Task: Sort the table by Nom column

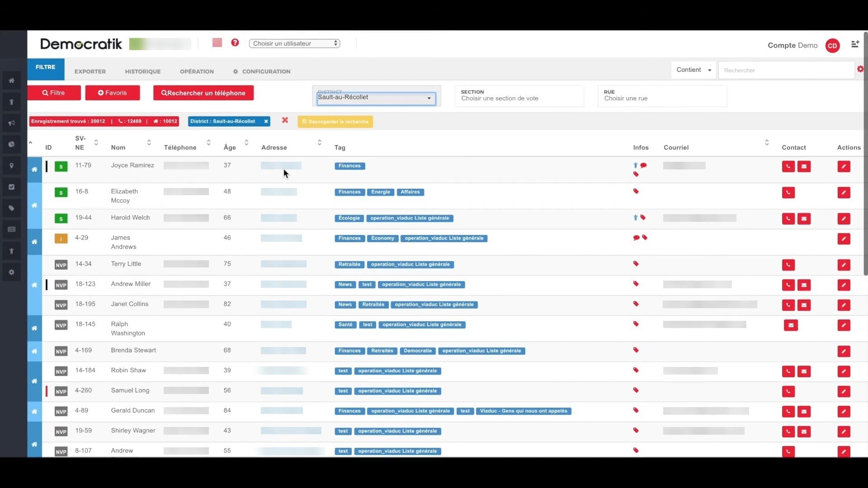Action: click(x=149, y=143)
